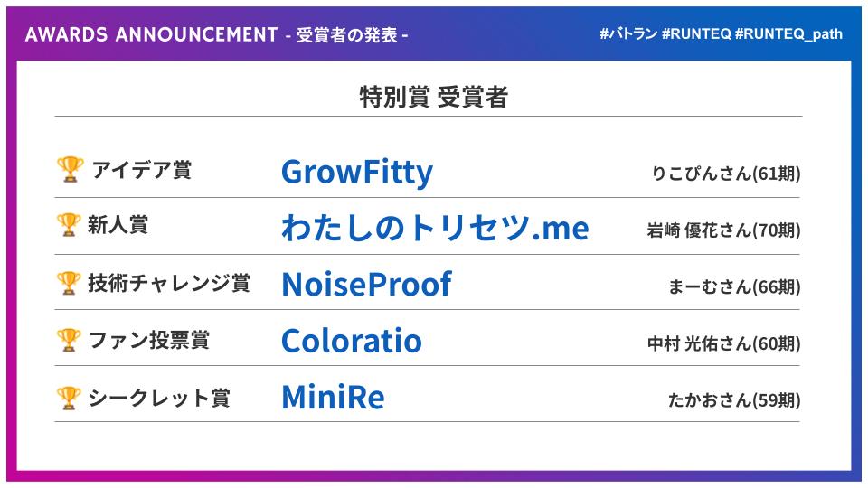Screen dimensions: 868x488
Task: Click the まーむさん(66期) name
Action: 734,286
